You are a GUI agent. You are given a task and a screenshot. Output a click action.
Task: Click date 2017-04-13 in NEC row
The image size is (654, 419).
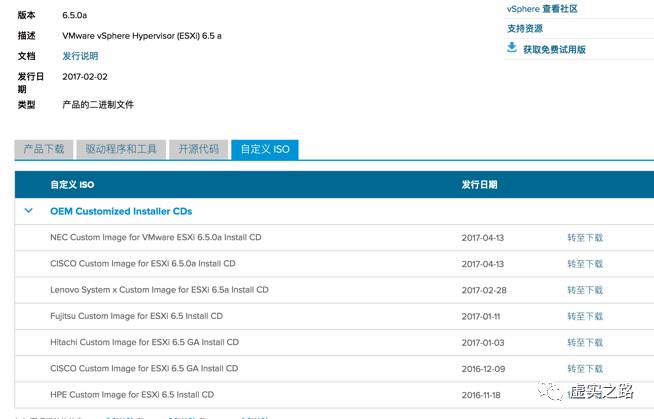(483, 238)
